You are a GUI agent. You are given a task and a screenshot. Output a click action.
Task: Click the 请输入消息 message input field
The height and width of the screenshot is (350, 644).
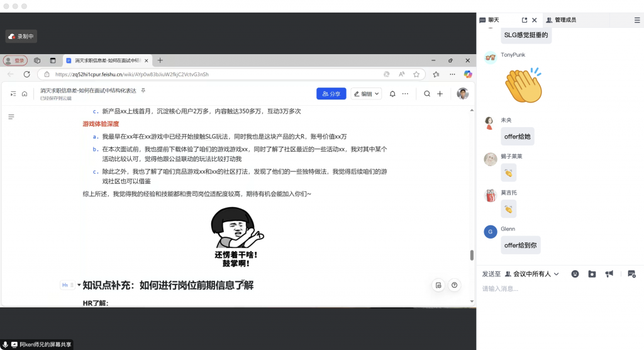click(553, 289)
